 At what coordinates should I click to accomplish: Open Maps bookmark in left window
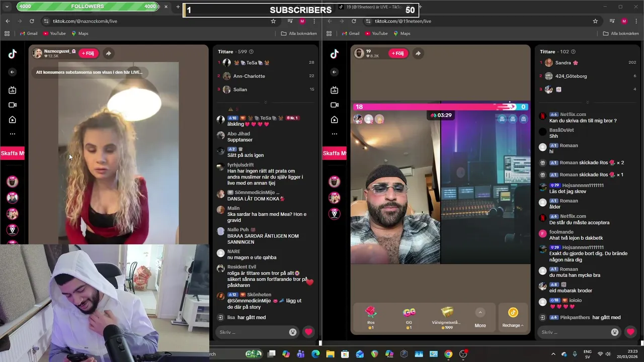[80, 34]
